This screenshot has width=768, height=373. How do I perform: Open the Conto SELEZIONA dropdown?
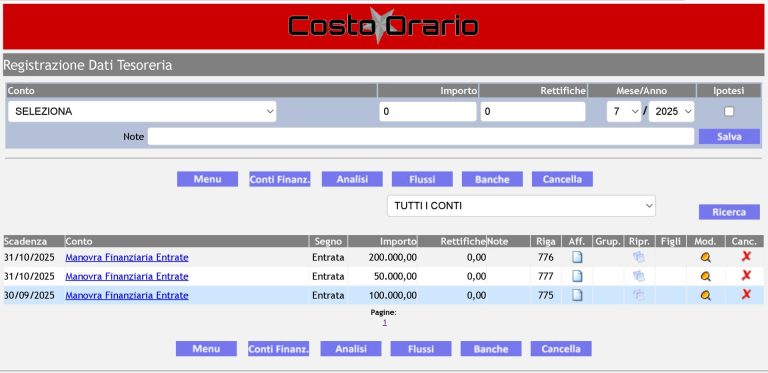(x=142, y=112)
